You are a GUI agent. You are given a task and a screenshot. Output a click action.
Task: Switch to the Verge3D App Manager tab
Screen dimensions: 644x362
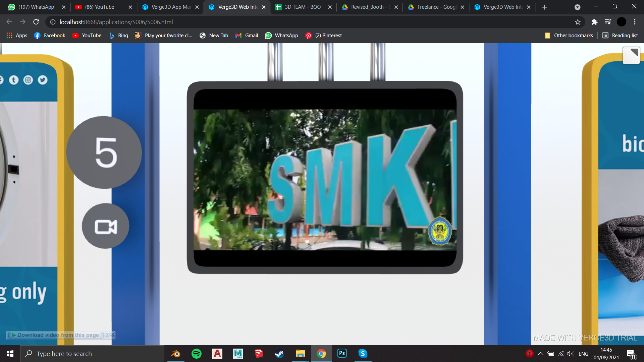(x=171, y=7)
